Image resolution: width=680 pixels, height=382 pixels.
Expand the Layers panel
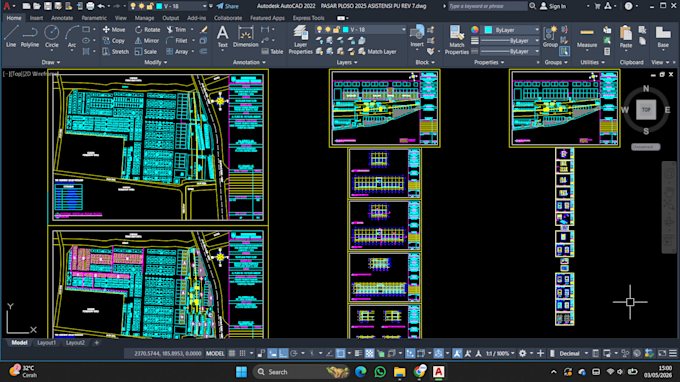pyautogui.click(x=347, y=62)
